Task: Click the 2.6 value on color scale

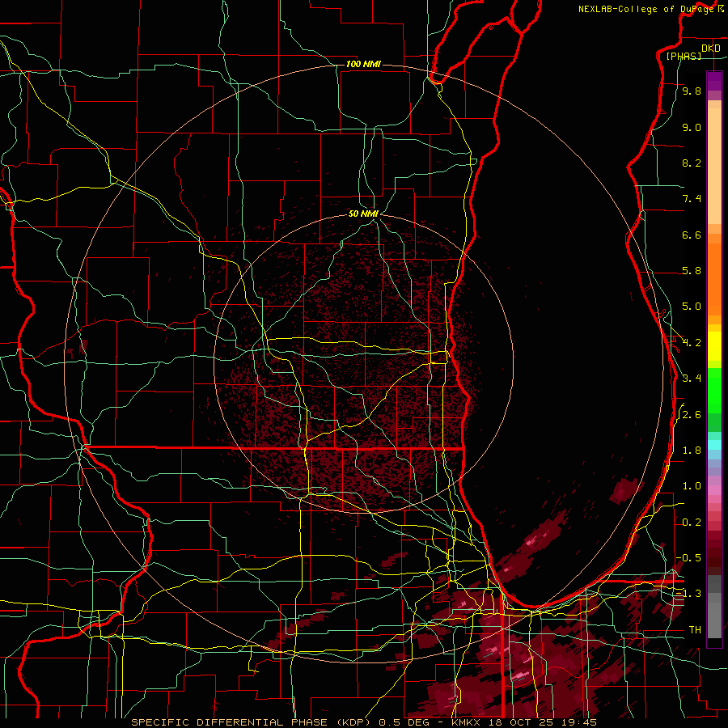Action: point(692,415)
